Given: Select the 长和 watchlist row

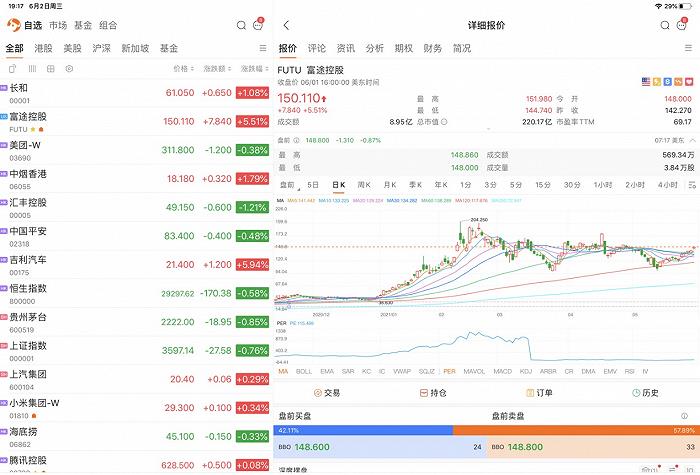Looking at the screenshot, I should (x=135, y=93).
